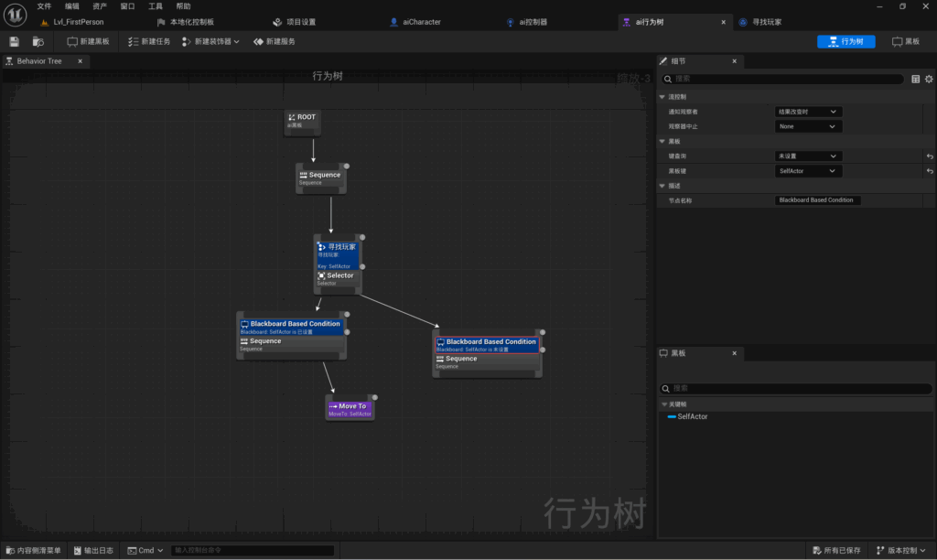Click the 新建服务 button
This screenshot has height=560, width=937.
275,41
